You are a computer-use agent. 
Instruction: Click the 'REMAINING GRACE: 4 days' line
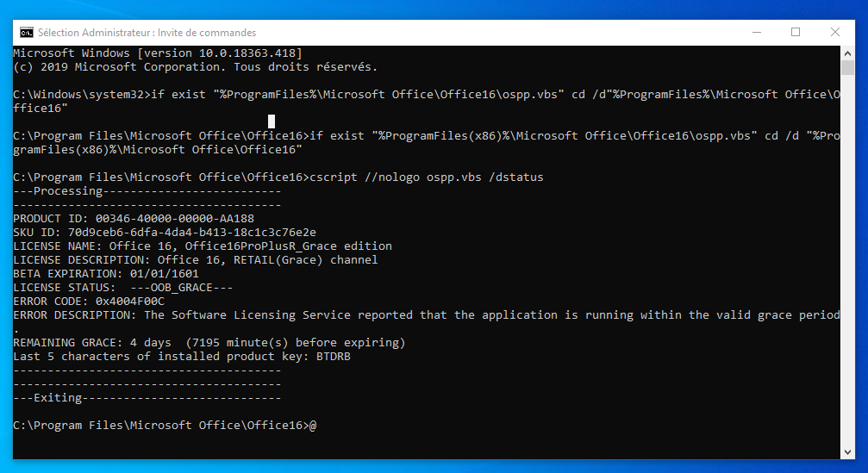point(209,343)
